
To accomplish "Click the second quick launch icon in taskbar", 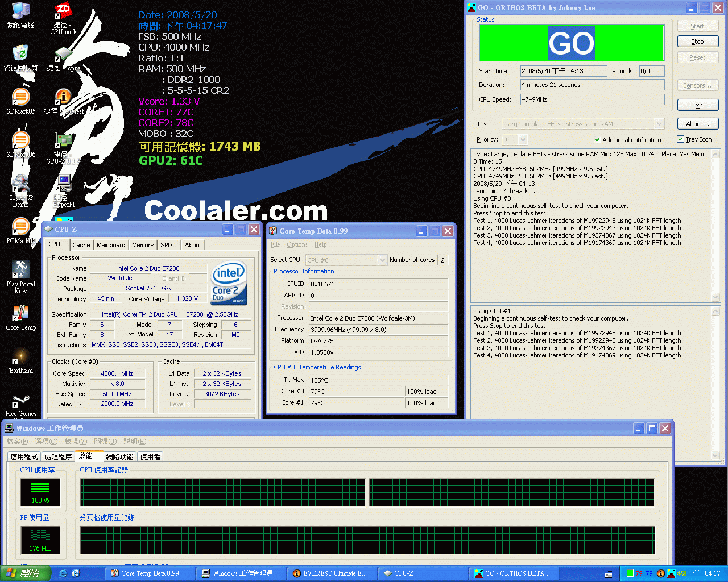I will pyautogui.click(x=76, y=573).
